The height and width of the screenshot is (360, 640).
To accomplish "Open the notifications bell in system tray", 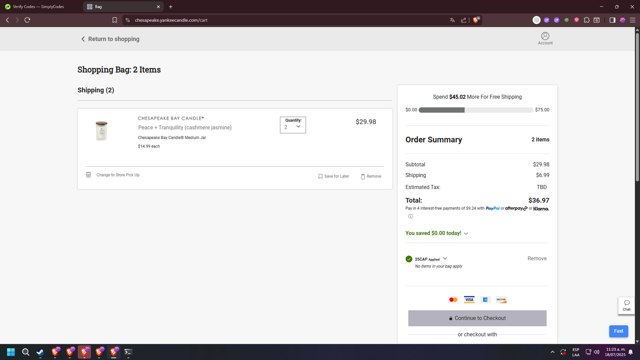I will pyautogui.click(x=631, y=352).
